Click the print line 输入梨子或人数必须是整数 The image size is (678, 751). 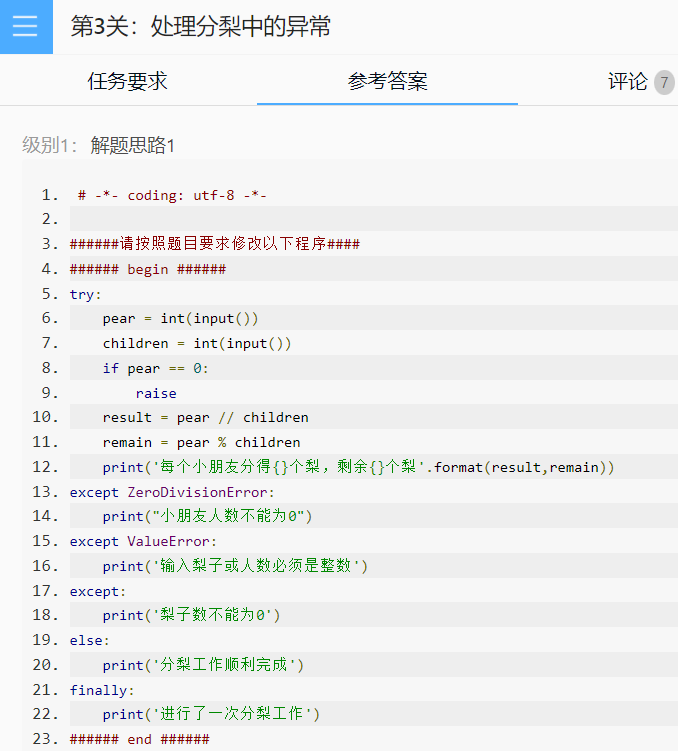tap(235, 566)
